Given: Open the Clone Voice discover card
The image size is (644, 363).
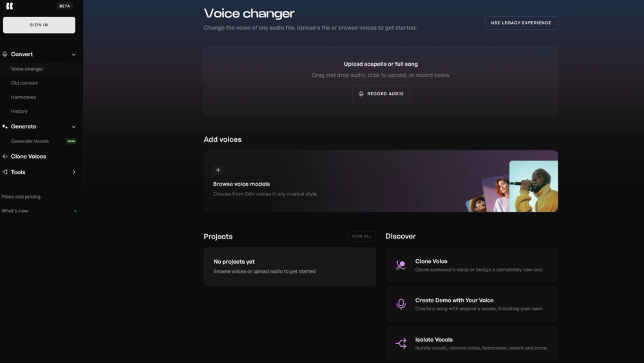Looking at the screenshot, I should point(471,265).
